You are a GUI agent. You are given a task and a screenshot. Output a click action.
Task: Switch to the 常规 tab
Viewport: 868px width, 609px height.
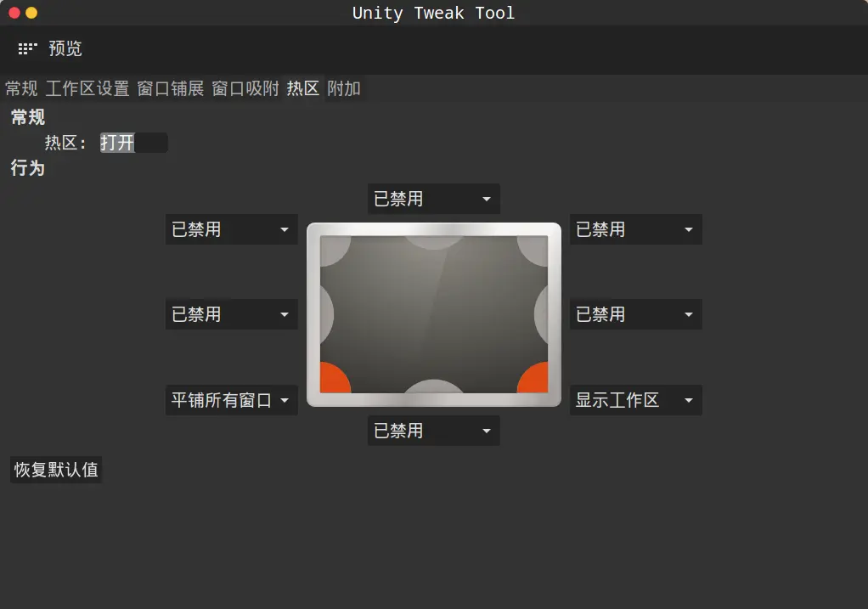21,88
